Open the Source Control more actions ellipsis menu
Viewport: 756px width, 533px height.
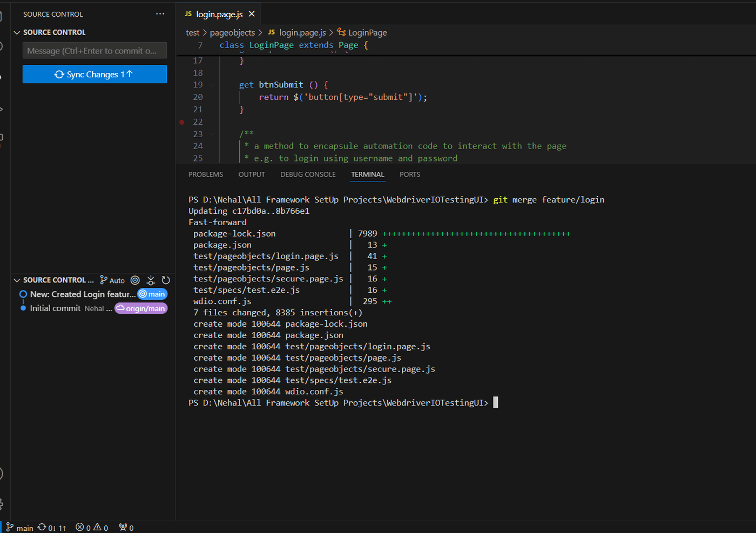coord(160,14)
